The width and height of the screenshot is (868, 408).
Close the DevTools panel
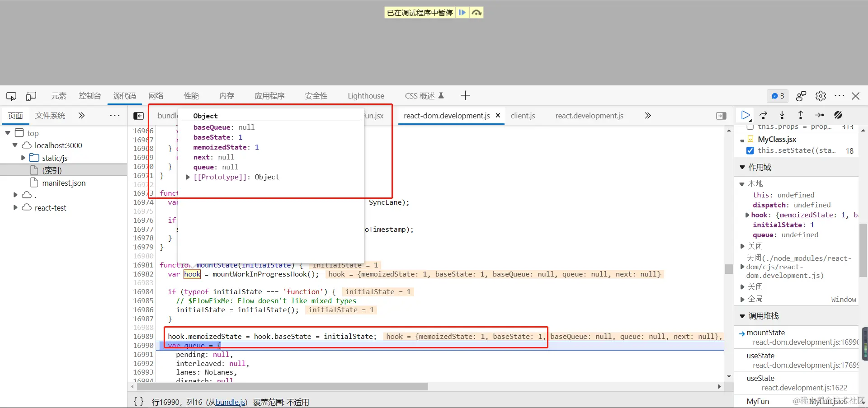856,96
